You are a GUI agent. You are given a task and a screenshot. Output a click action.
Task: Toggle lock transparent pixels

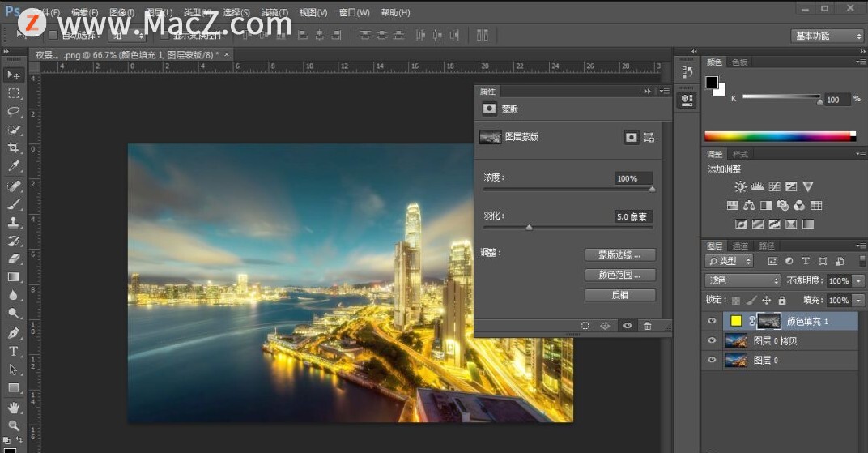[736, 301]
